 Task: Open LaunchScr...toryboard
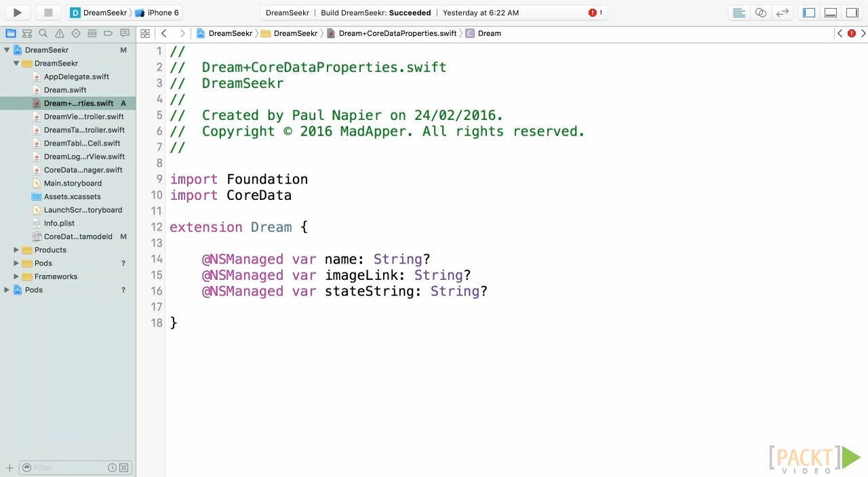coord(68,210)
